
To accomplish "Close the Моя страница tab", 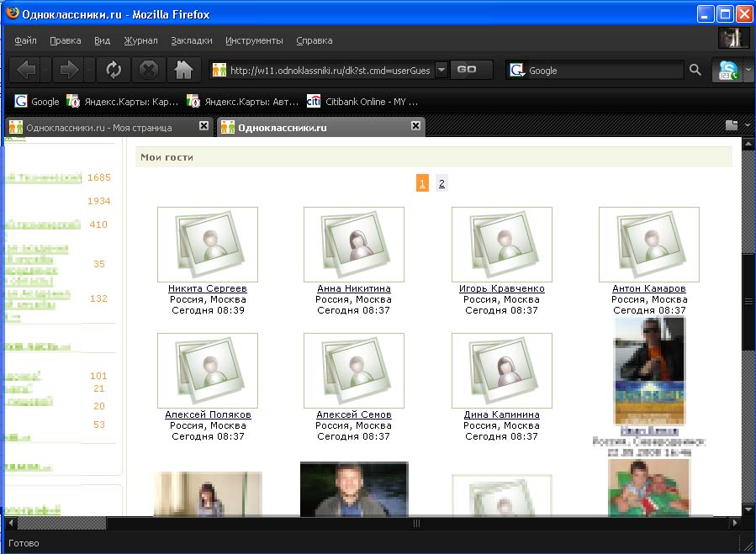I will point(204,126).
